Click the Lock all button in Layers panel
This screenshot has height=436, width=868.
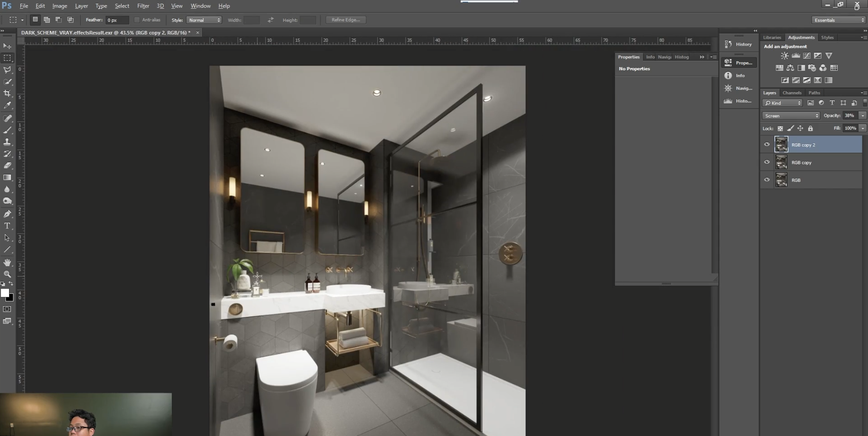coord(811,128)
